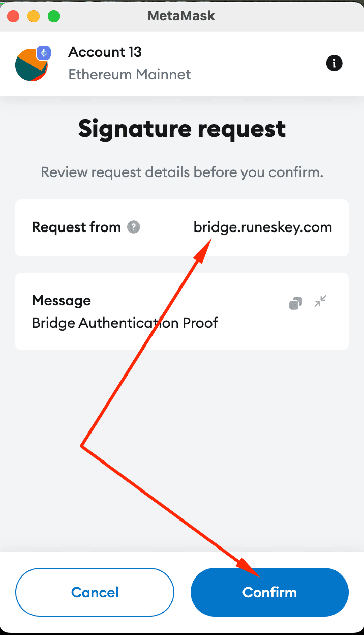Click the bridge.runeskey.com origin text
This screenshot has width=364, height=635.
pyautogui.click(x=262, y=227)
